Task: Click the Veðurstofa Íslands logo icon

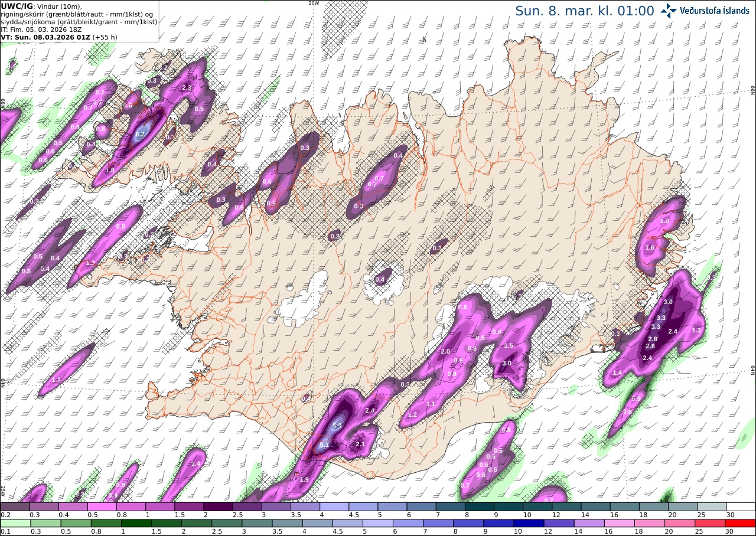Action: tap(669, 11)
